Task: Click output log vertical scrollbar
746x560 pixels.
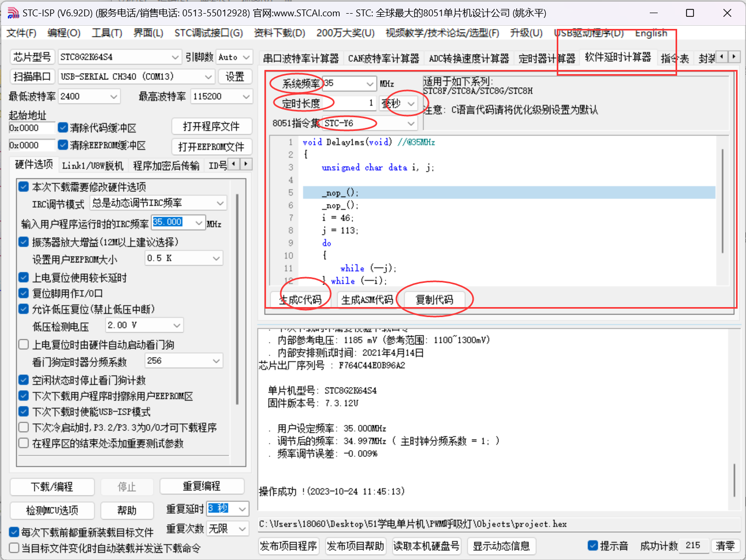Action: [x=734, y=480]
